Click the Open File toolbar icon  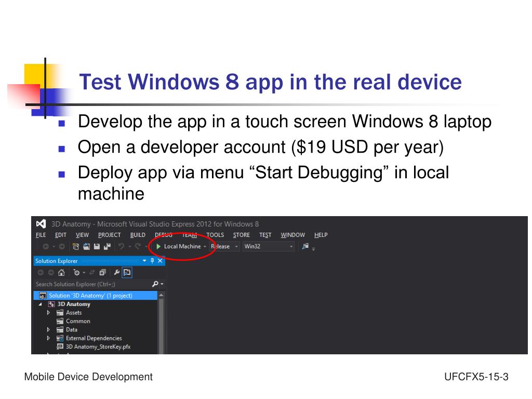tap(87, 247)
